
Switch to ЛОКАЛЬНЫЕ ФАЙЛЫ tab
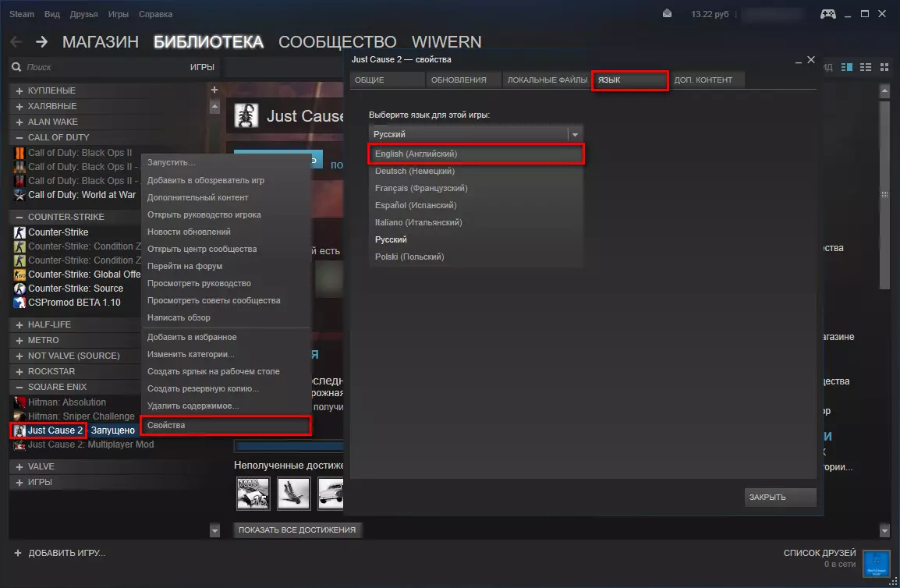[547, 80]
